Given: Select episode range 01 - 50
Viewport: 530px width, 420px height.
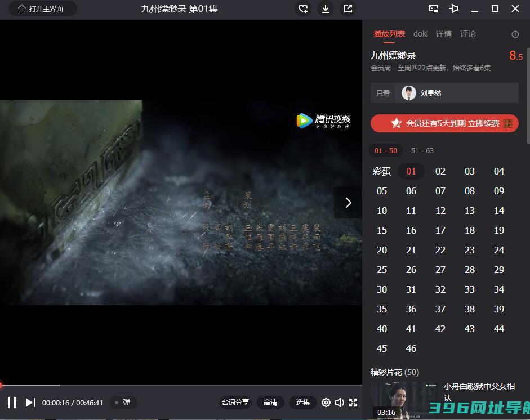Looking at the screenshot, I should [386, 151].
